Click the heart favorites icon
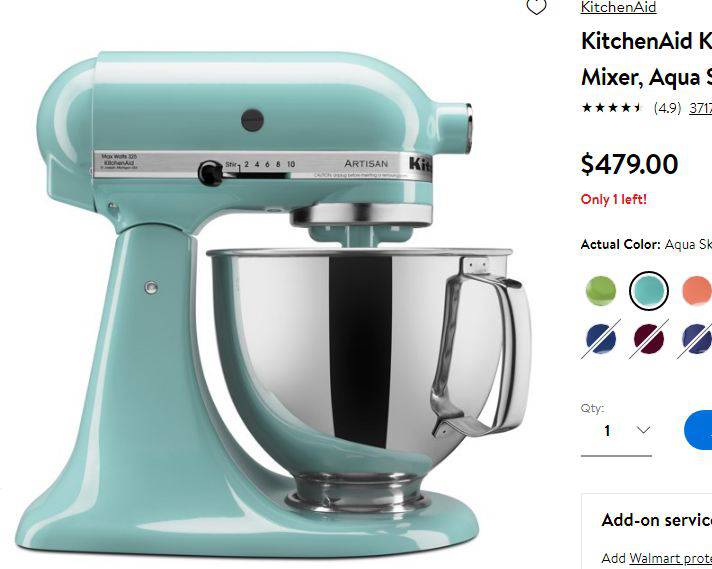712x569 pixels. click(536, 7)
